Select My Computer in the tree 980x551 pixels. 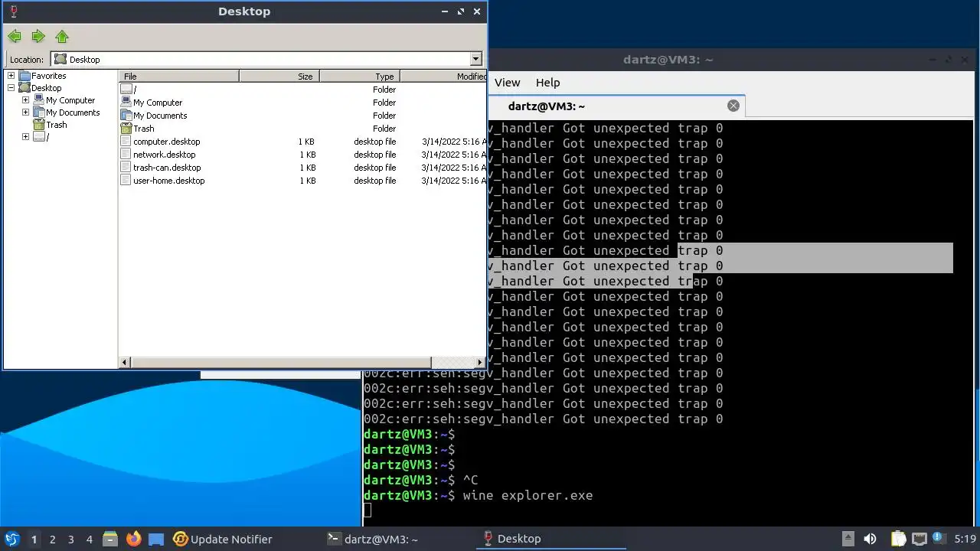click(x=70, y=100)
